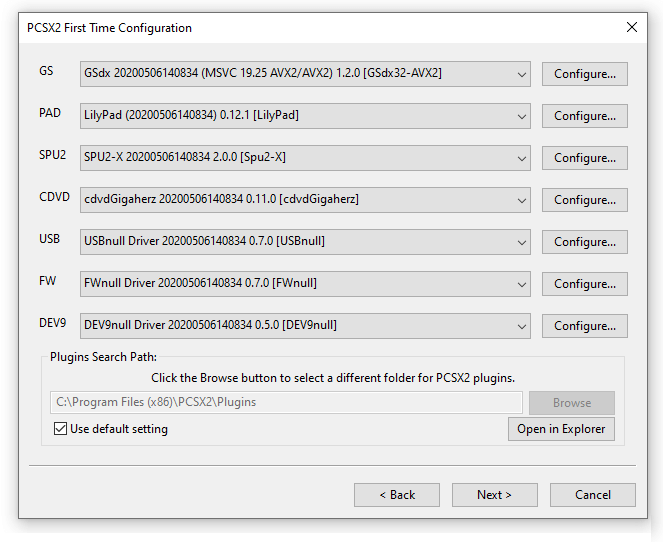
Task: Configure the FW plugin
Action: (x=584, y=284)
